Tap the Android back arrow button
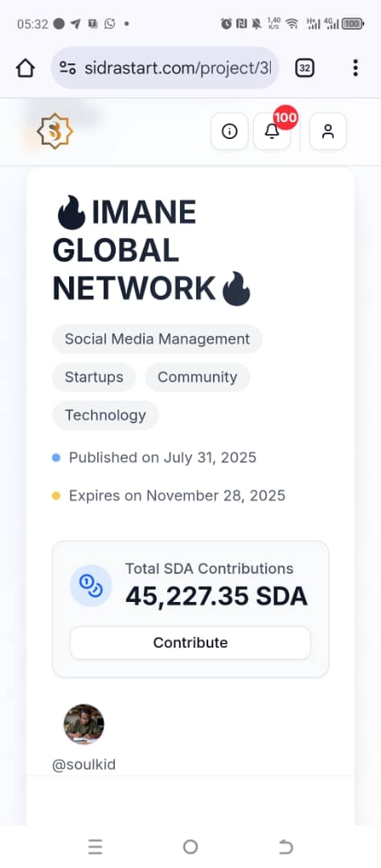381x868 pixels. (x=285, y=847)
